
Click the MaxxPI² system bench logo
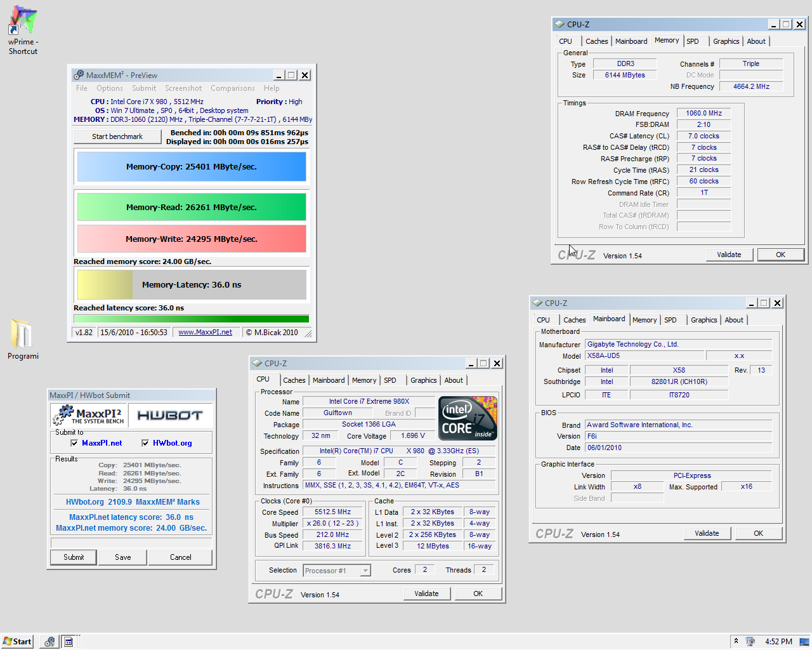pos(89,415)
